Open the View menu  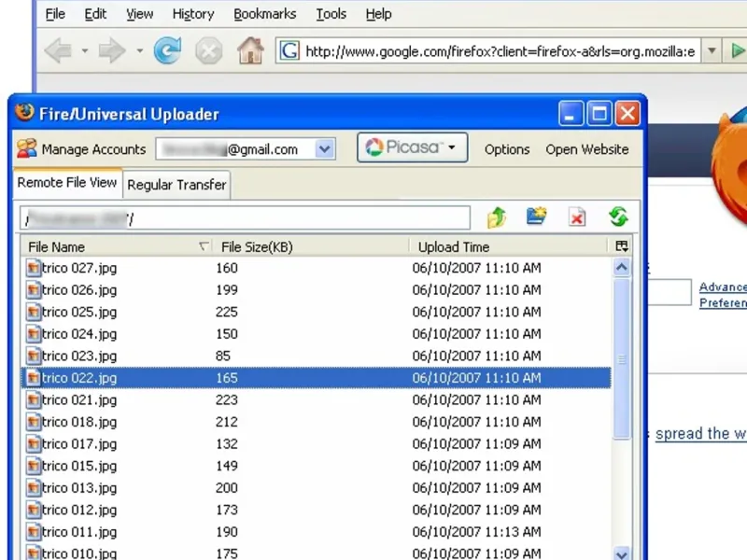point(139,14)
